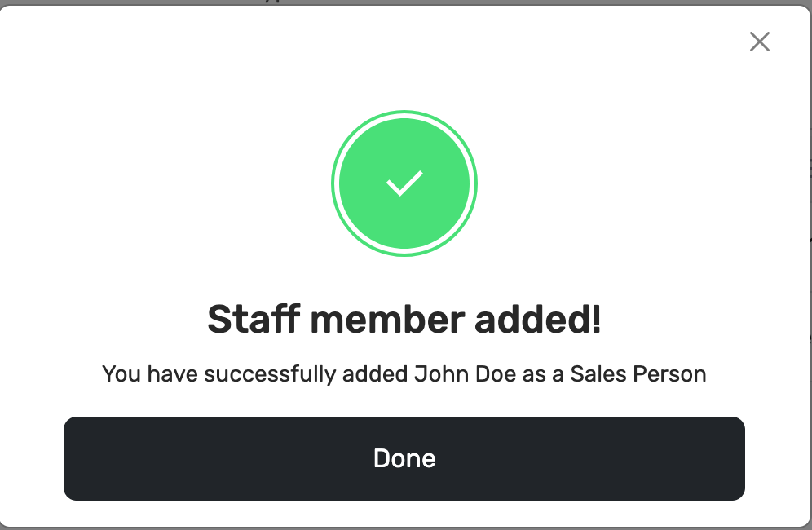Click the Done button

(x=404, y=458)
